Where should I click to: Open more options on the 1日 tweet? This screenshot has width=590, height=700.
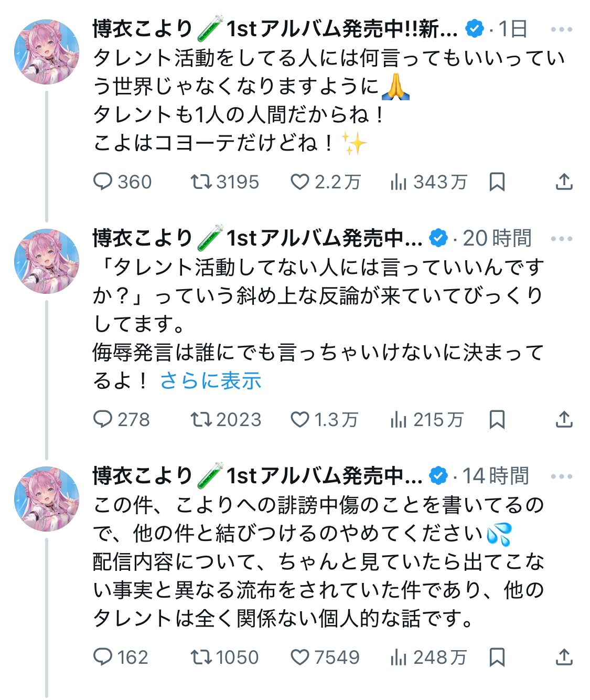(x=562, y=29)
